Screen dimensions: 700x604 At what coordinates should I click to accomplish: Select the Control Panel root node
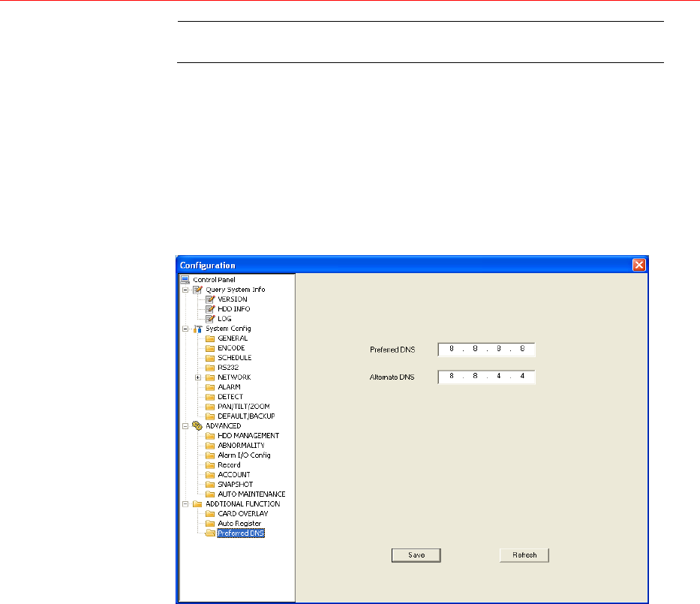tap(214, 280)
